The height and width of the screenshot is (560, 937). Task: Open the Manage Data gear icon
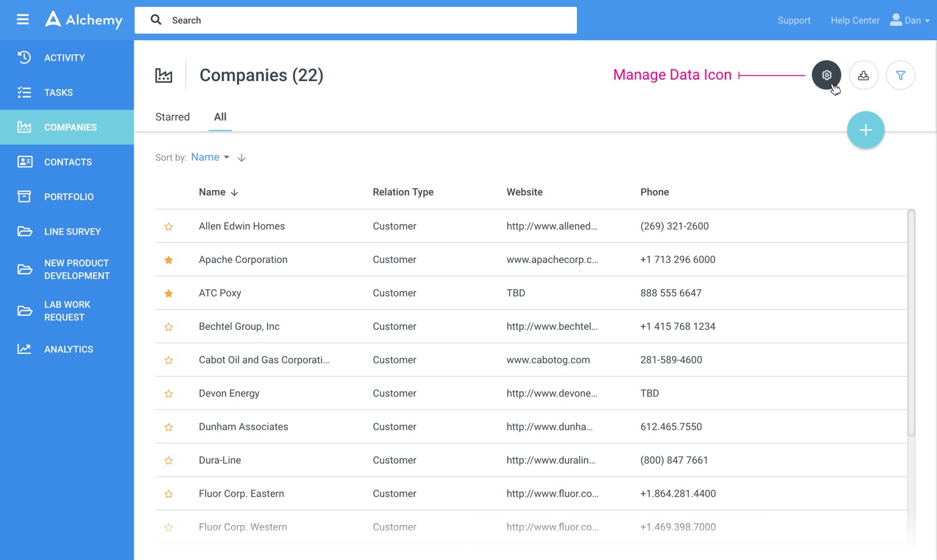coord(827,75)
